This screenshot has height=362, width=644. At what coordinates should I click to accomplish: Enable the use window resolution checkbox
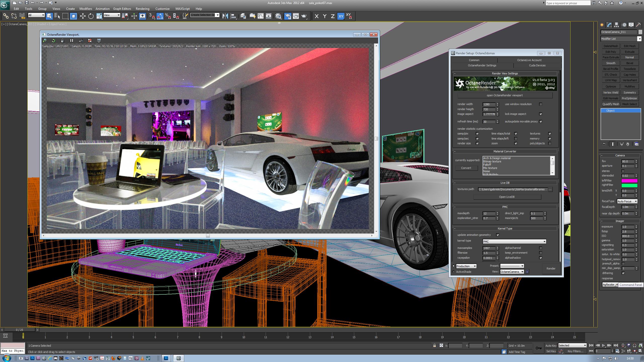(541, 104)
